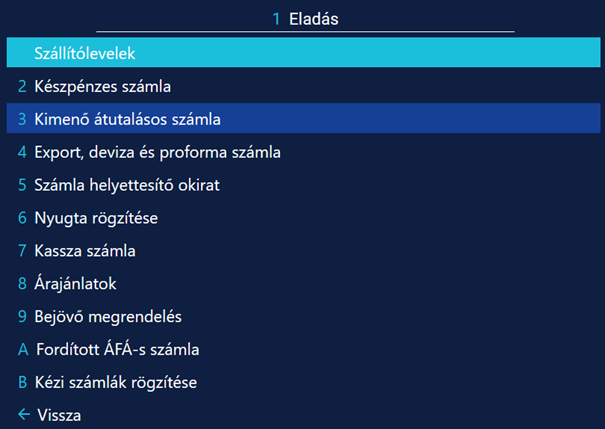
Task: Open the Kassza számla option
Action: pos(85,251)
